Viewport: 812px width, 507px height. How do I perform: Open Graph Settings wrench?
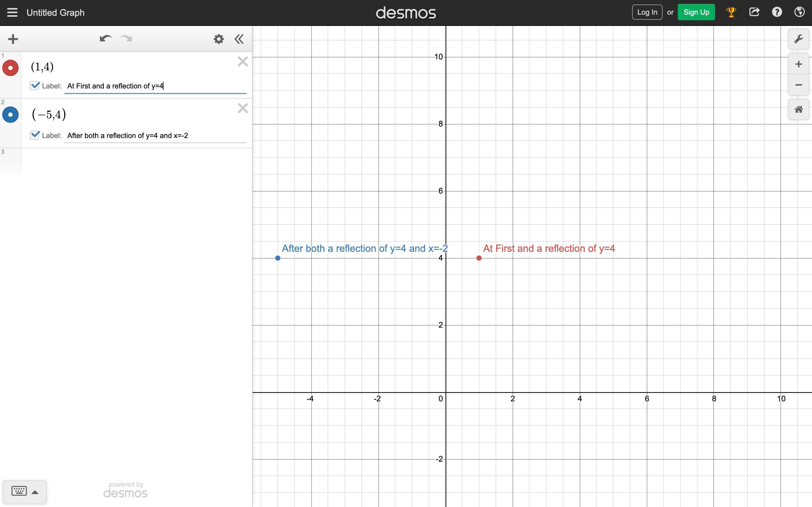pos(798,39)
